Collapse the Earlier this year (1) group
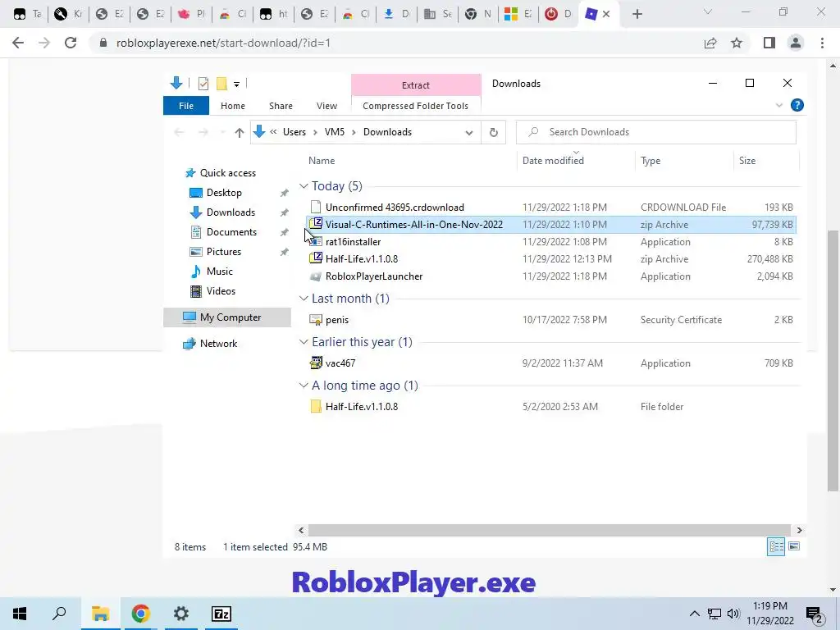840x630 pixels. [x=304, y=342]
